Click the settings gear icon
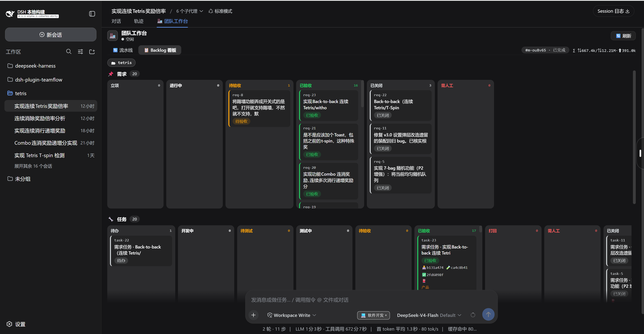Image resolution: width=644 pixels, height=334 pixels. point(9,324)
